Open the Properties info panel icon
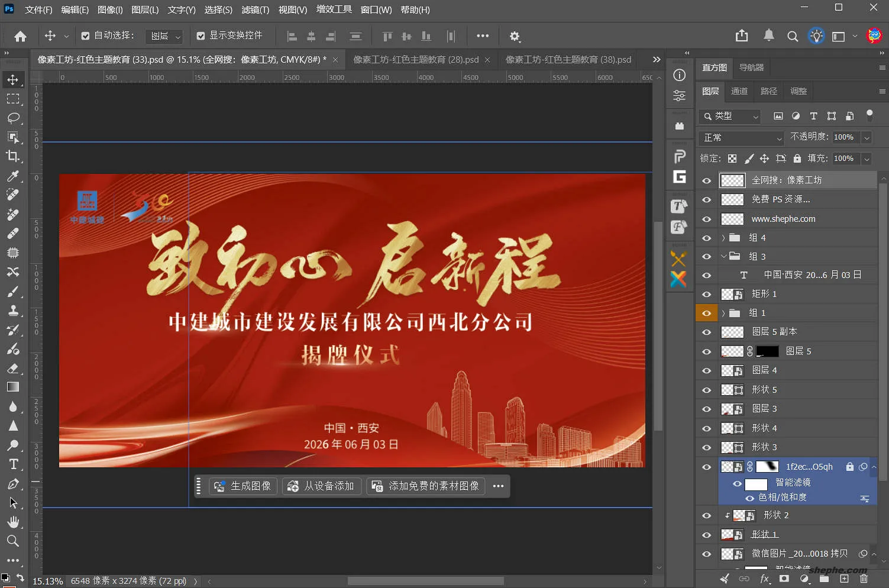 [680, 75]
